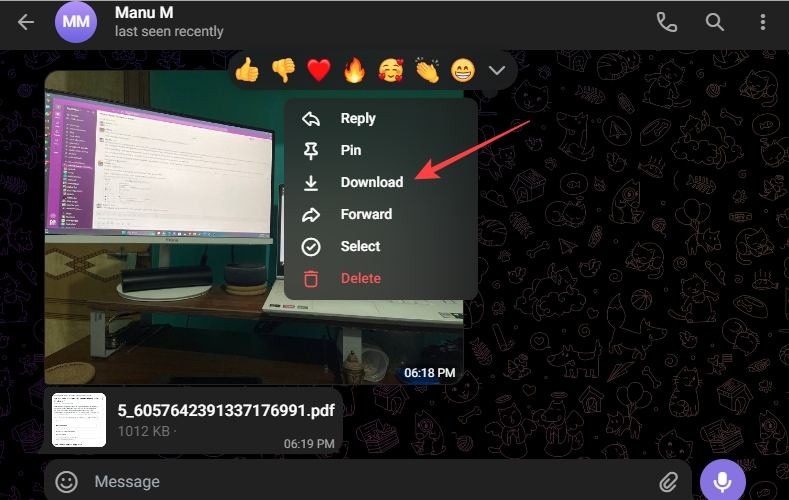Select Download in the context menu
This screenshot has height=500, width=789.
click(371, 182)
